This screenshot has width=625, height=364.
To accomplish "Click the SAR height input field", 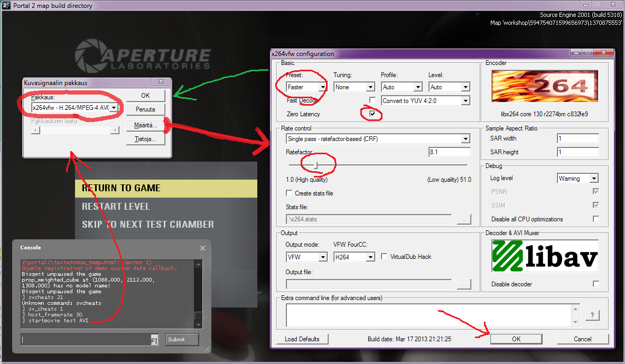I will pyautogui.click(x=577, y=152).
